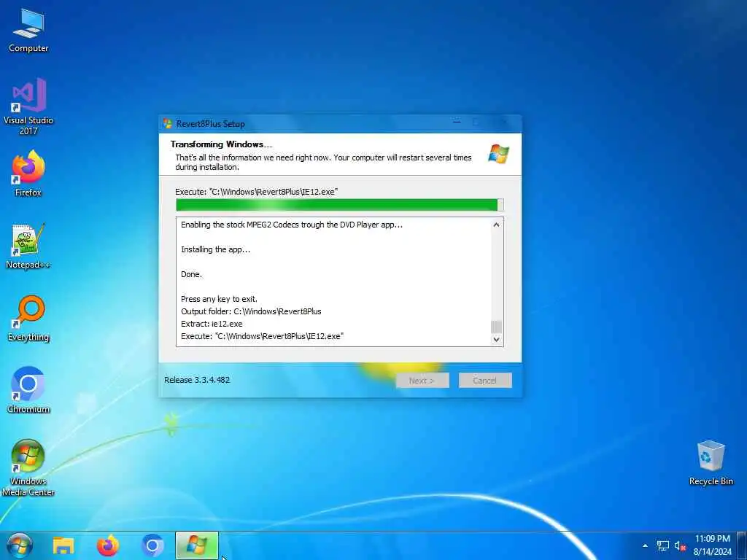Open the muted volume tray icon
Screen dimensions: 747x560
[680, 545]
